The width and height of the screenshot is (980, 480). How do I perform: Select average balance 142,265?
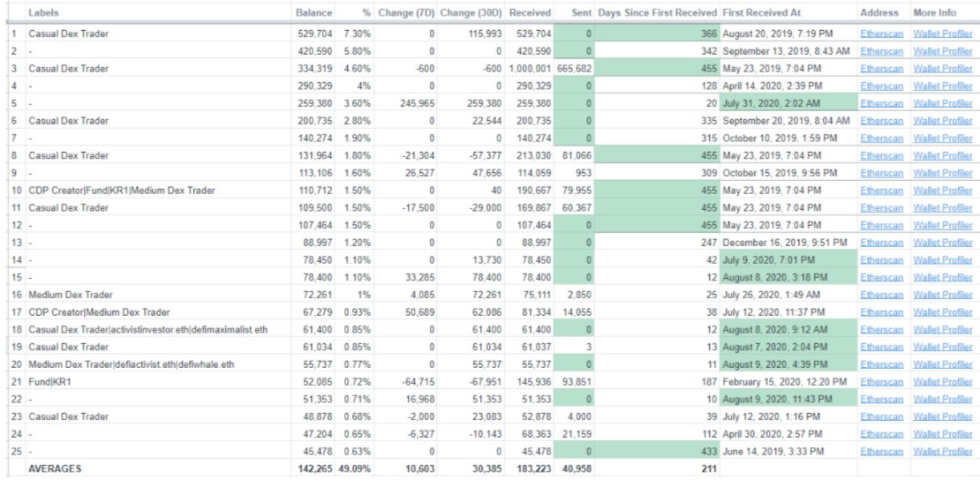pyautogui.click(x=315, y=469)
